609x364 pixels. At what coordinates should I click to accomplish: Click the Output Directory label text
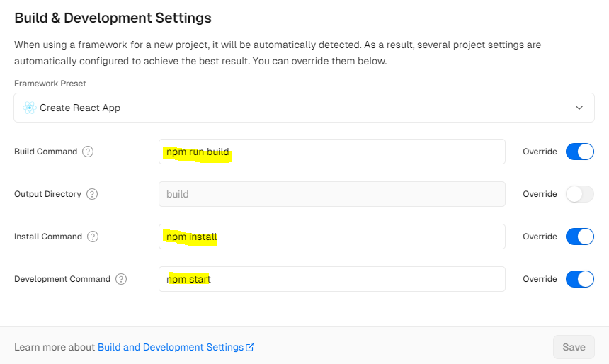pos(47,194)
